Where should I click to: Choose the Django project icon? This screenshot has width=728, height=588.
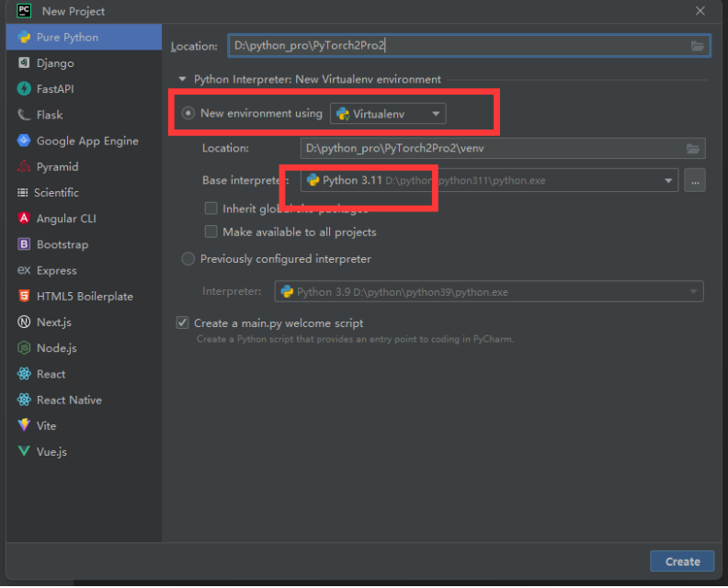pos(24,62)
